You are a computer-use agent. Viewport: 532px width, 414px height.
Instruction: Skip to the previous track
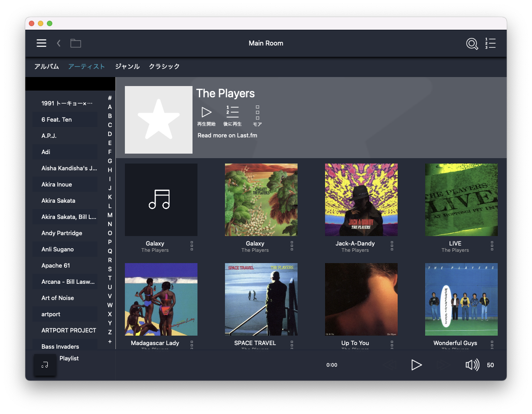[x=390, y=365]
